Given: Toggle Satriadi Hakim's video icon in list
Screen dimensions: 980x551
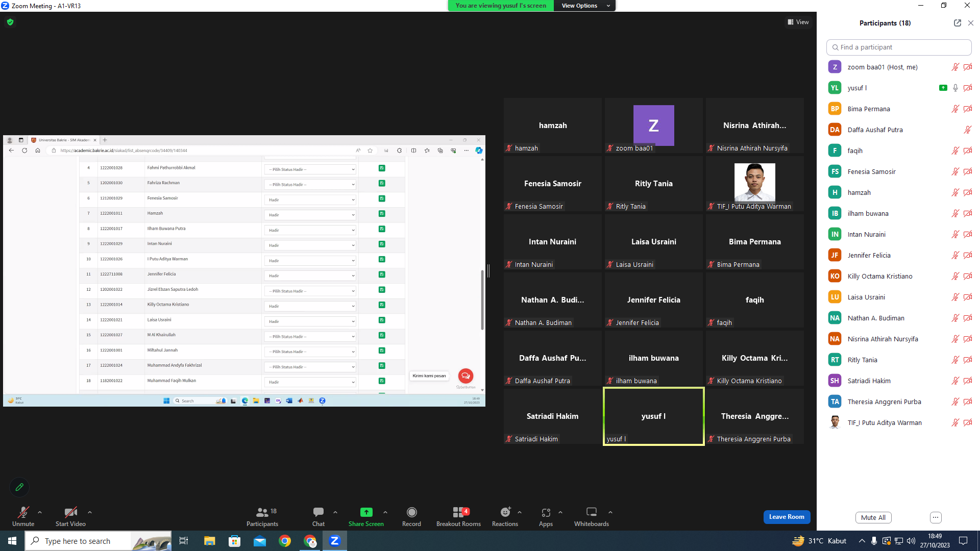Looking at the screenshot, I should tap(967, 381).
